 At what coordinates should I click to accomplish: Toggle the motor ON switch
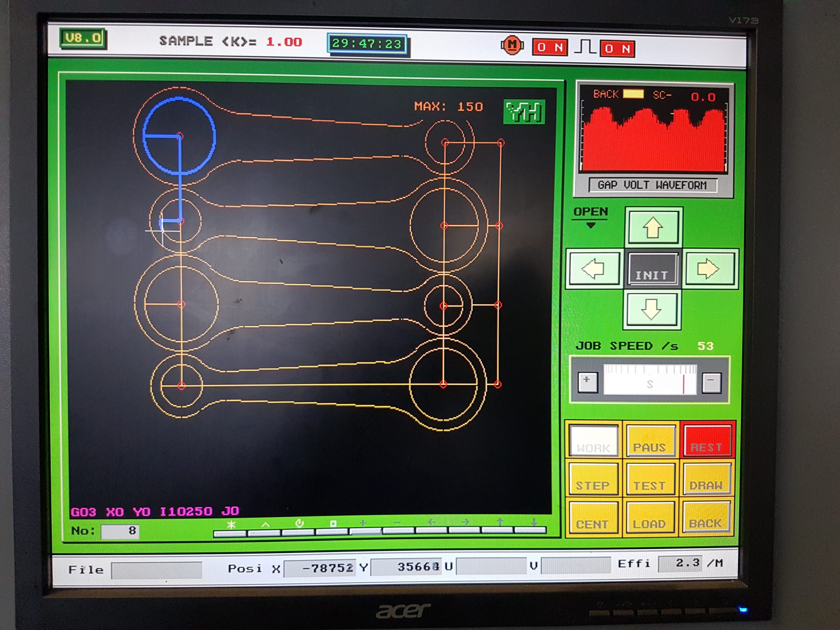(x=550, y=48)
